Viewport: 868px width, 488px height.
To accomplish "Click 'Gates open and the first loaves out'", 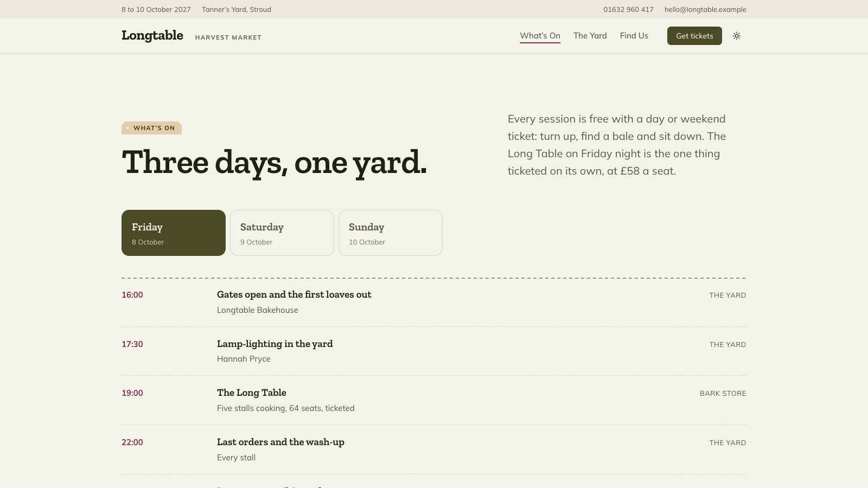I will click(x=294, y=294).
